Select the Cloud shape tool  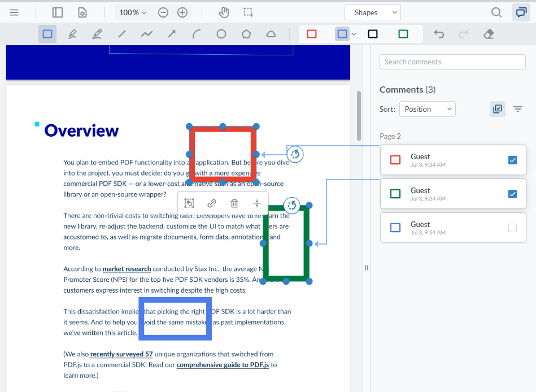click(x=271, y=34)
